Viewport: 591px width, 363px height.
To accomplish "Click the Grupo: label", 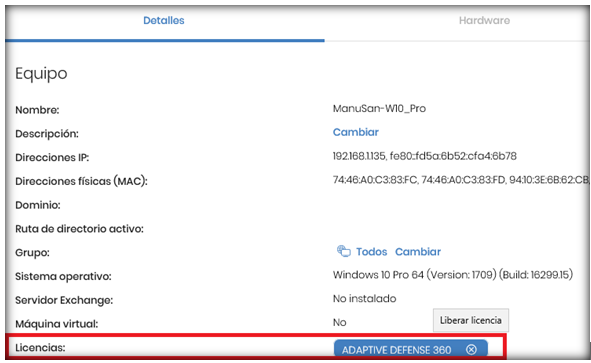I will click(32, 253).
